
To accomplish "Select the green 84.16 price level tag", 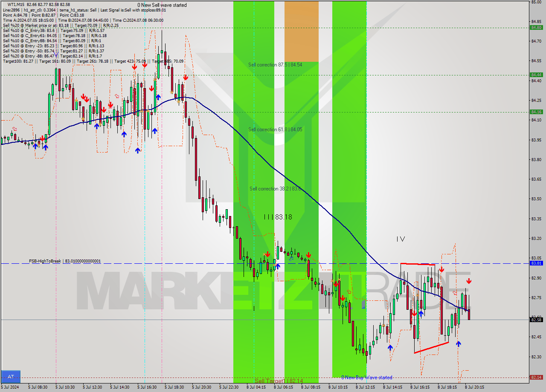I will 536,112.
